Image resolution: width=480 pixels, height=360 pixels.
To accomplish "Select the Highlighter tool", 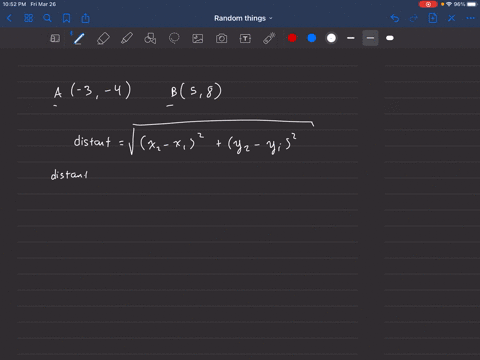I will (127, 38).
